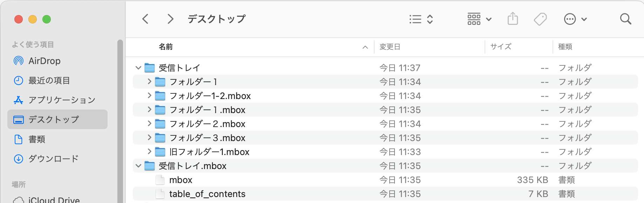The image size is (644, 203).
Task: Expand the フォルダー1-2.mbox folder
Action: point(149,96)
